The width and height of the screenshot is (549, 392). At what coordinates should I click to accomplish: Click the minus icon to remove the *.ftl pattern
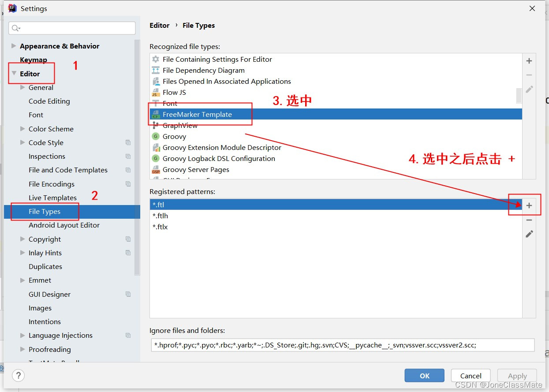(529, 219)
